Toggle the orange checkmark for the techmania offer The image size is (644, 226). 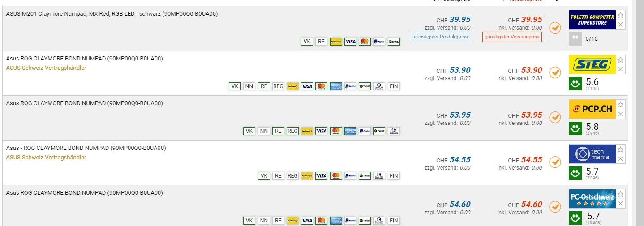(555, 162)
